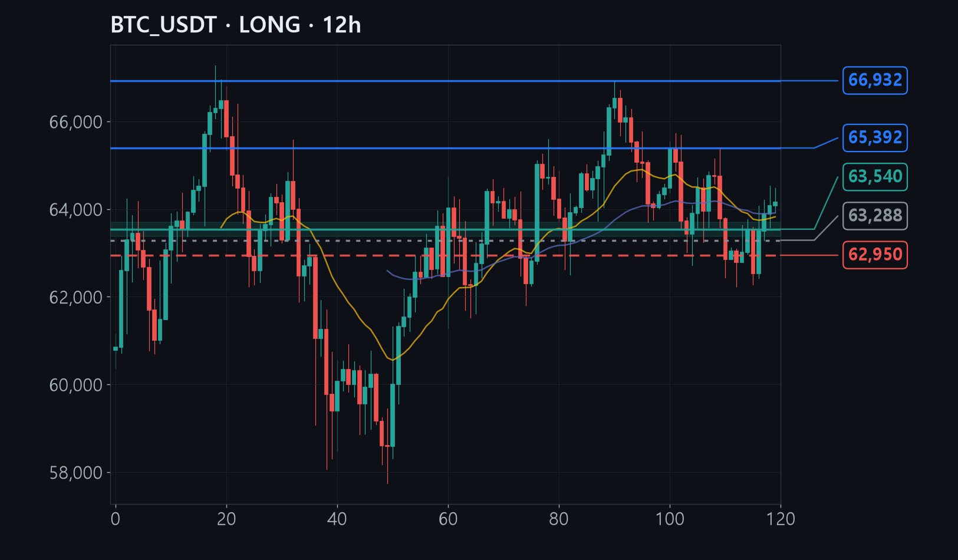Click the x-axis tick label 20

tap(226, 519)
